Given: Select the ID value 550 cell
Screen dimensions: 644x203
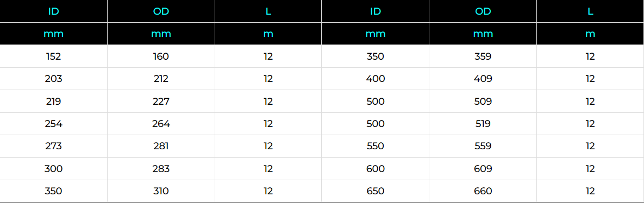Looking at the screenshot, I should [376, 147].
